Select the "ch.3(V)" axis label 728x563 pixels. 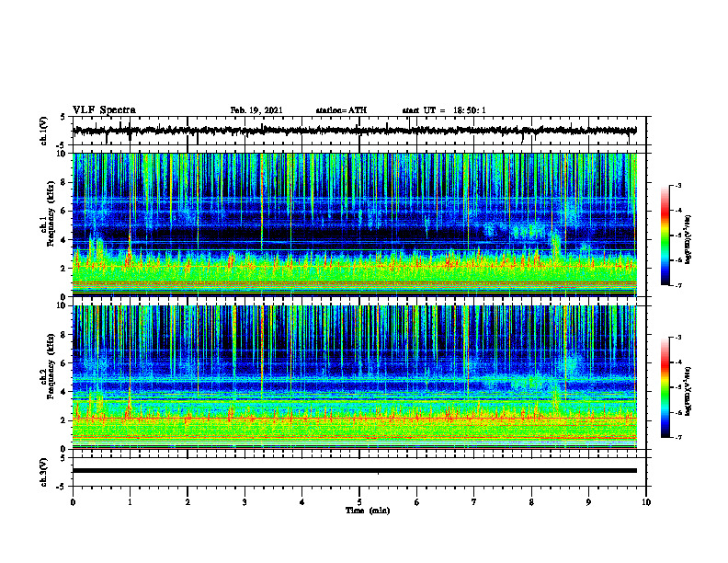point(44,472)
